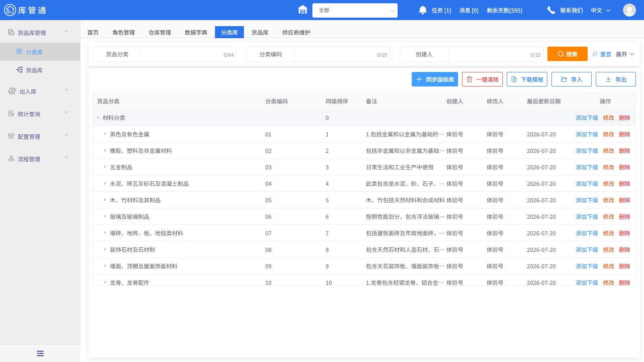This screenshot has width=644, height=362.
Task: Click the orange 搜索 button
Action: [568, 54]
